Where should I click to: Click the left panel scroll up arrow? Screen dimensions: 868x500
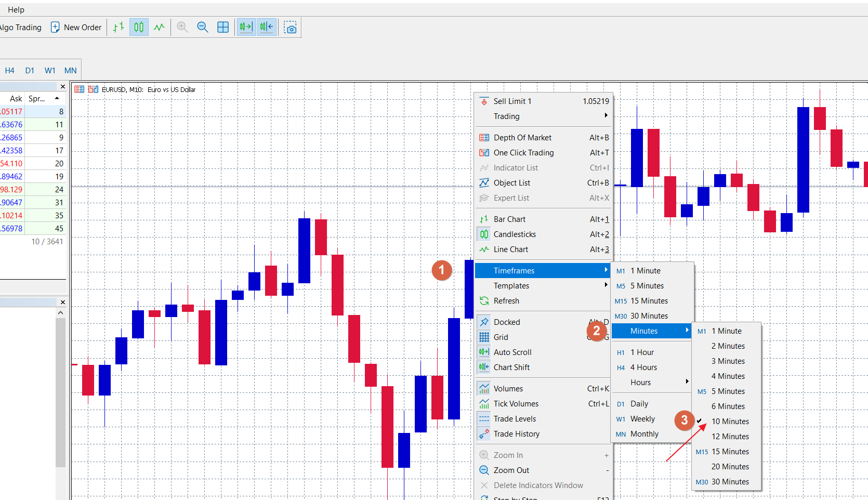point(61,313)
